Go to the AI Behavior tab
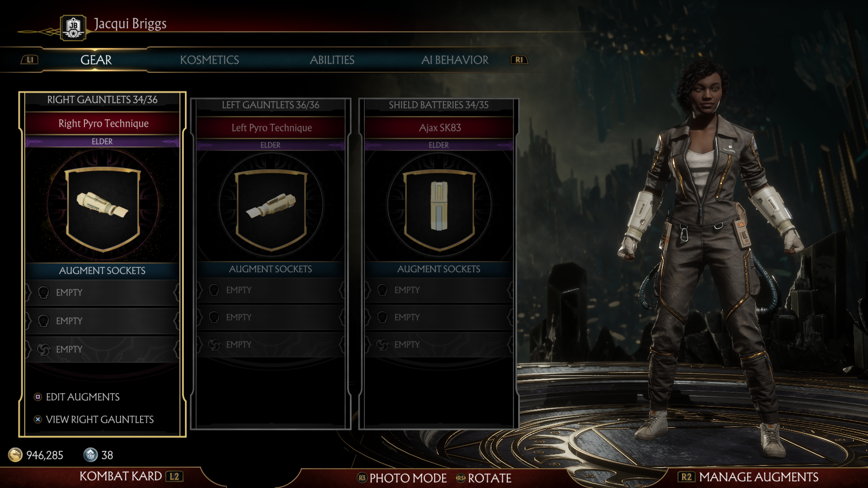 [x=455, y=60]
